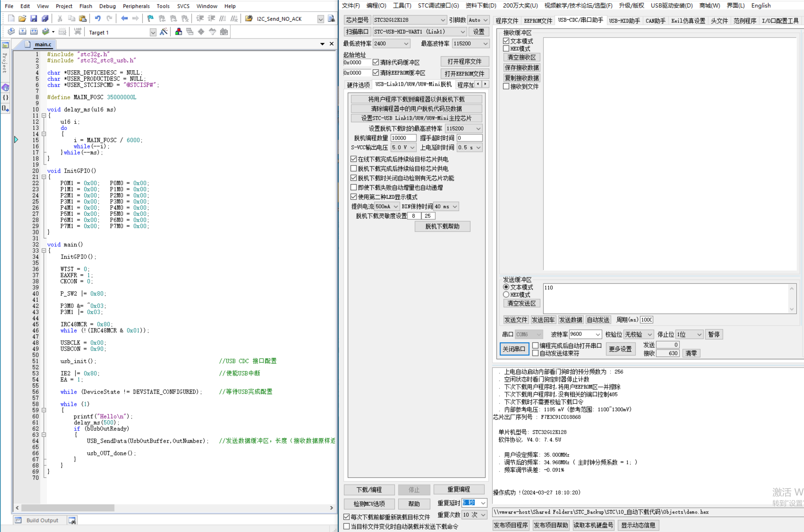Switch to the CAN助手 tab
The height and width of the screenshot is (532, 804).
tap(655, 21)
